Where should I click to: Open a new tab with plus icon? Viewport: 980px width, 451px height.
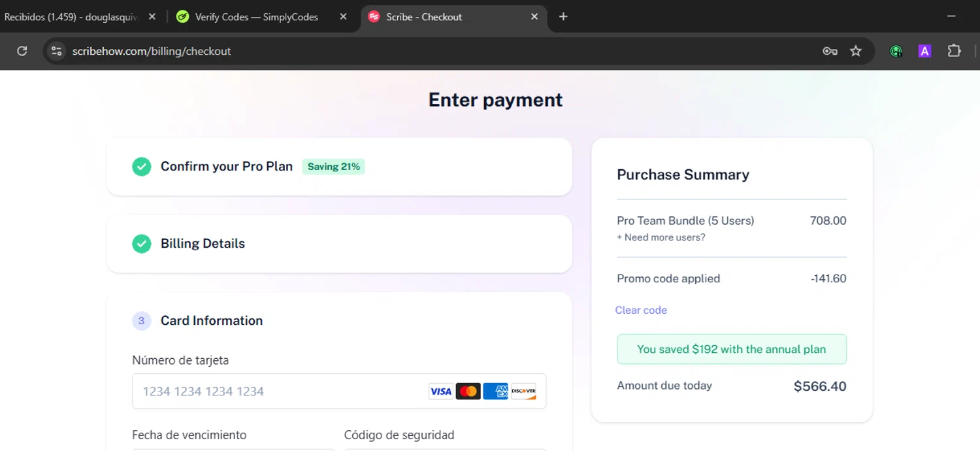pos(563,17)
